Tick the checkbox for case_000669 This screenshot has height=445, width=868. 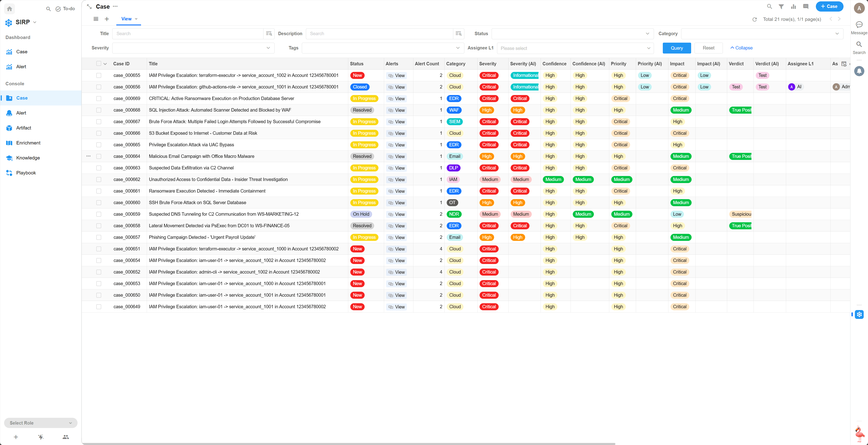(99, 98)
